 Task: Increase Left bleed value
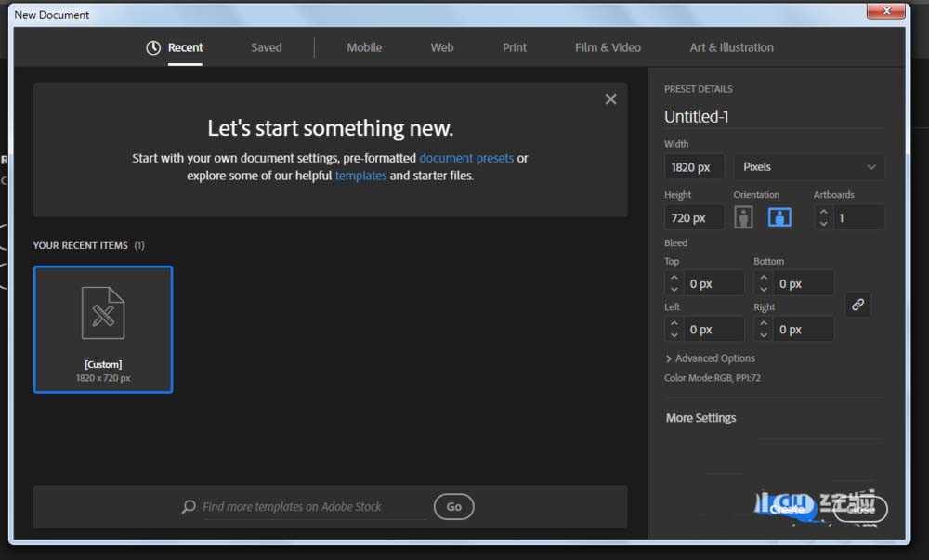point(674,323)
